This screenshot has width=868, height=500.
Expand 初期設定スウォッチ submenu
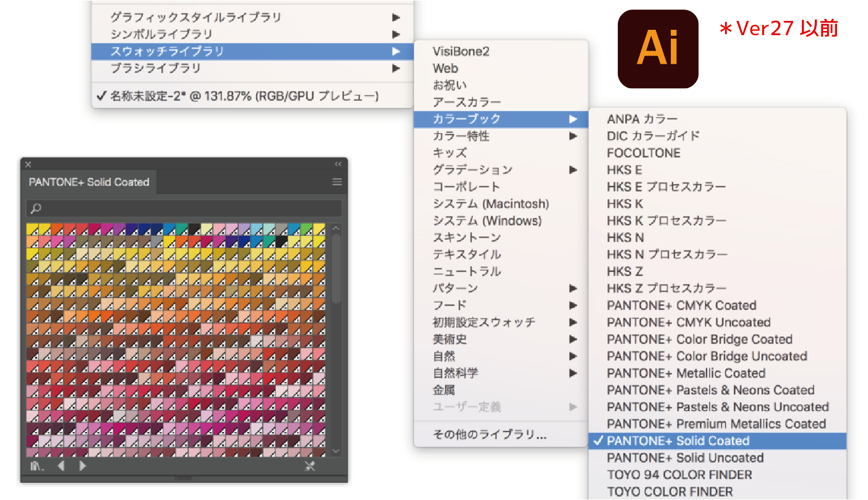tap(501, 322)
